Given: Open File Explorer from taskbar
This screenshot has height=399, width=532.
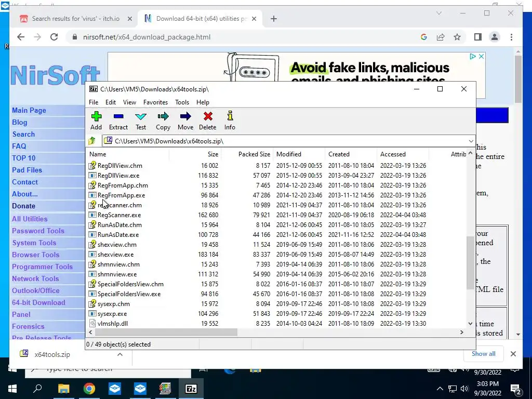Looking at the screenshot, I should pyautogui.click(x=63, y=389).
